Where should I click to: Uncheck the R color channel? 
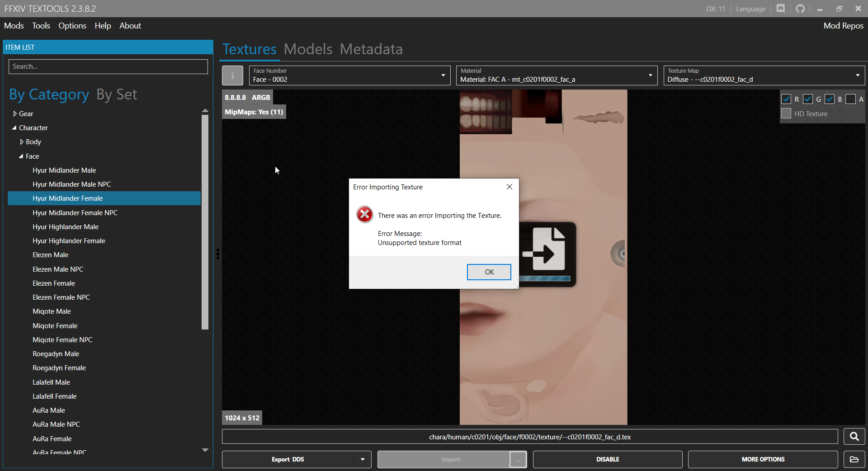point(787,99)
